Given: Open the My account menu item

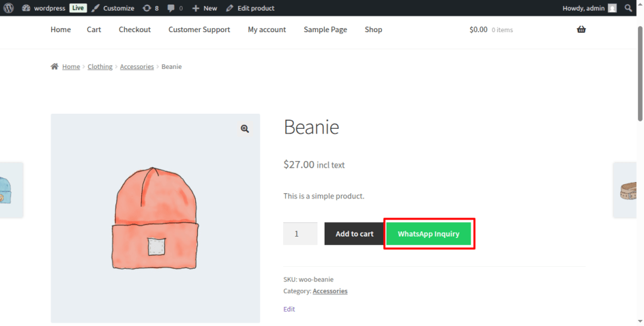Looking at the screenshot, I should click(x=267, y=30).
